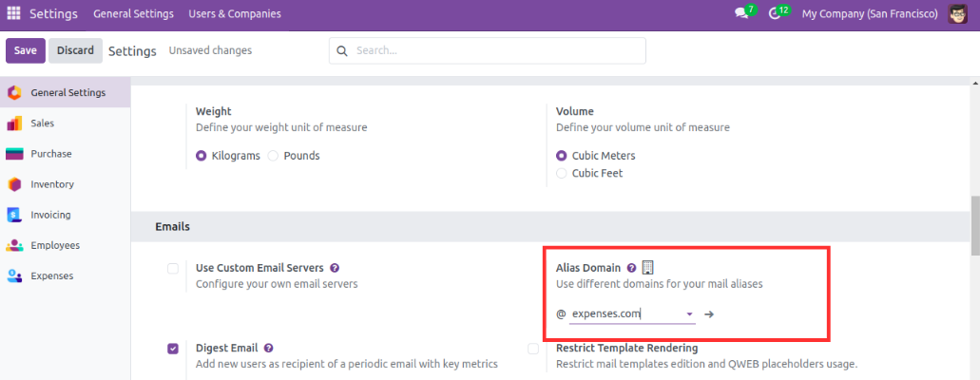The image size is (980, 380).
Task: Select the Pounds radio button
Action: pyautogui.click(x=273, y=156)
